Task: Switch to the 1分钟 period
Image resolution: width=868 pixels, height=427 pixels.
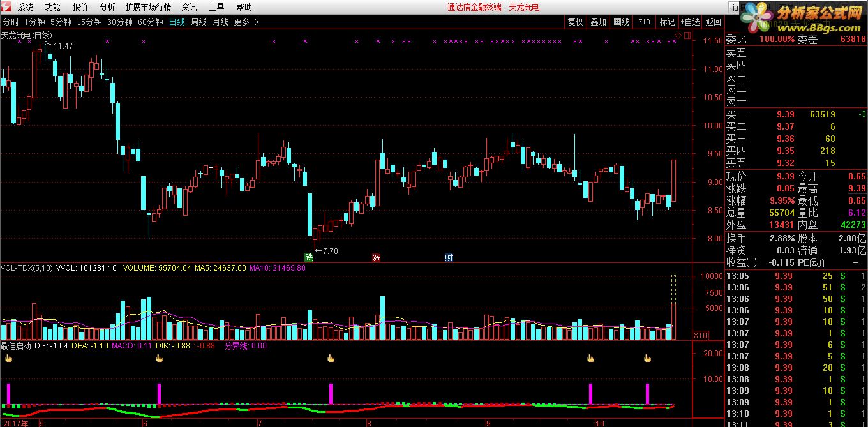Action: (x=34, y=22)
